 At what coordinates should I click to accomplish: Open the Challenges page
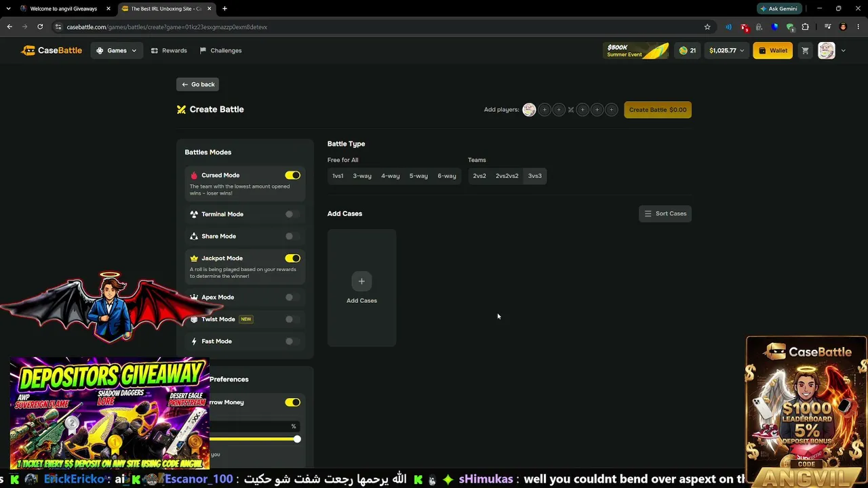click(x=220, y=50)
